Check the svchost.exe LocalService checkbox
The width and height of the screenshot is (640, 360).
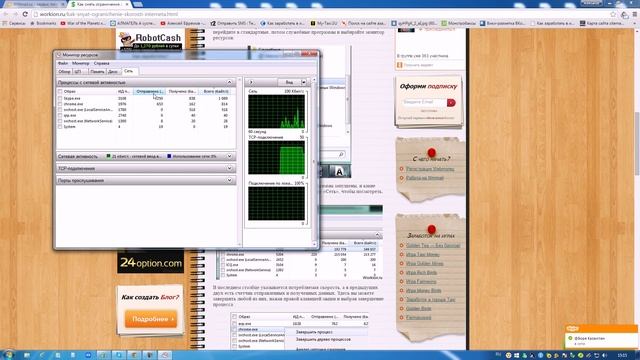tap(60, 110)
